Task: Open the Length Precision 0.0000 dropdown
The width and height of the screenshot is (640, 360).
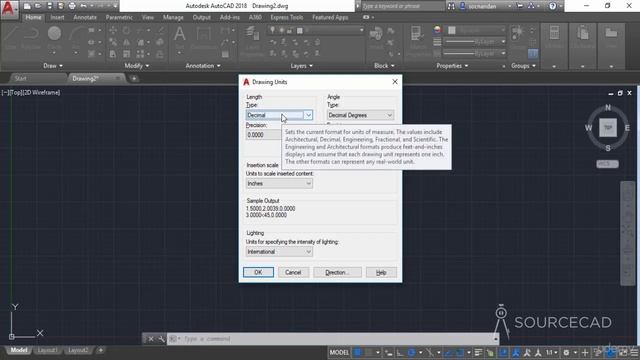Action: [264, 135]
